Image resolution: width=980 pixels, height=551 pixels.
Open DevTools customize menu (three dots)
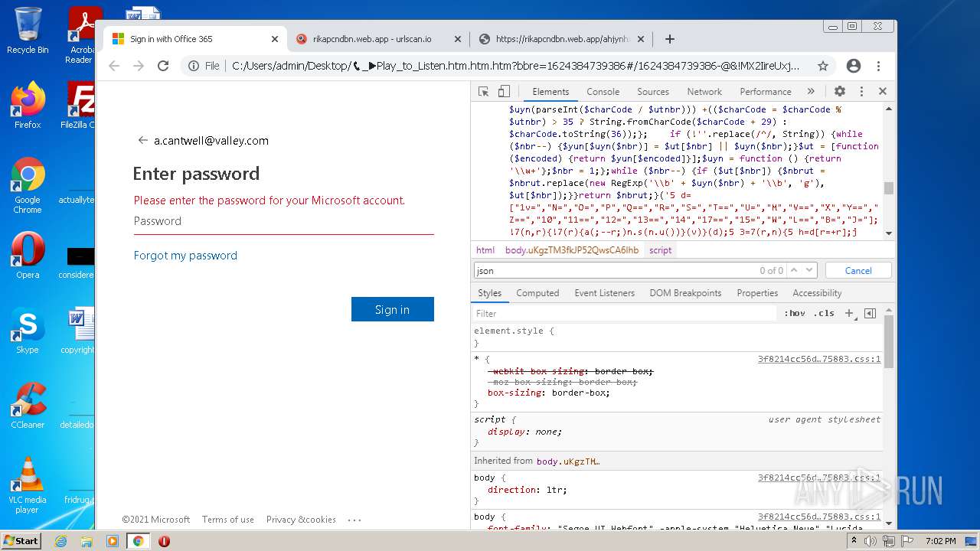[861, 91]
